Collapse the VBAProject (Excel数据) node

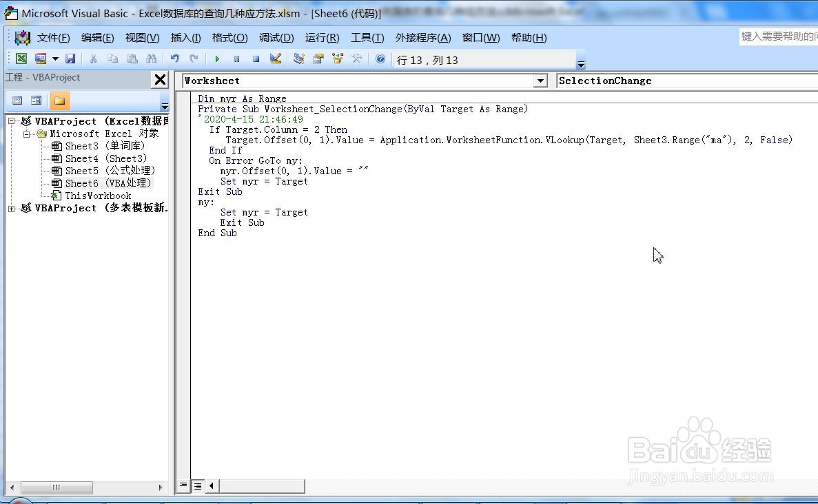click(x=12, y=121)
